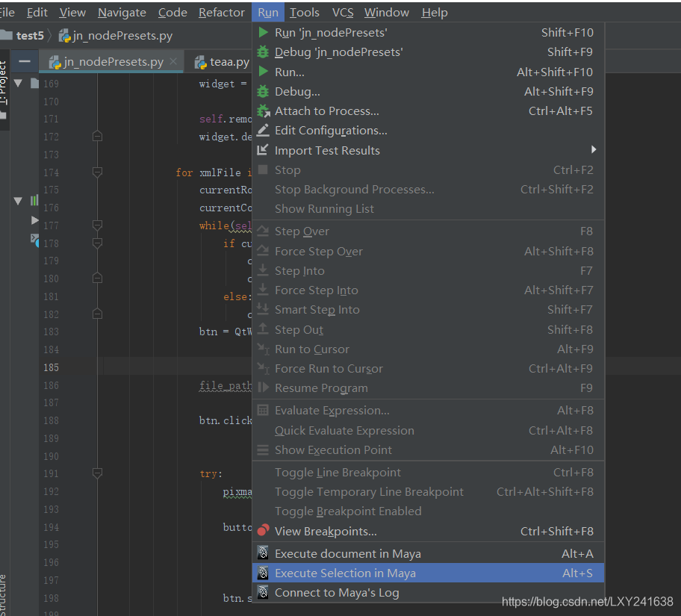Open the Import Test Results submenu arrow
The image size is (681, 616).
coord(594,149)
